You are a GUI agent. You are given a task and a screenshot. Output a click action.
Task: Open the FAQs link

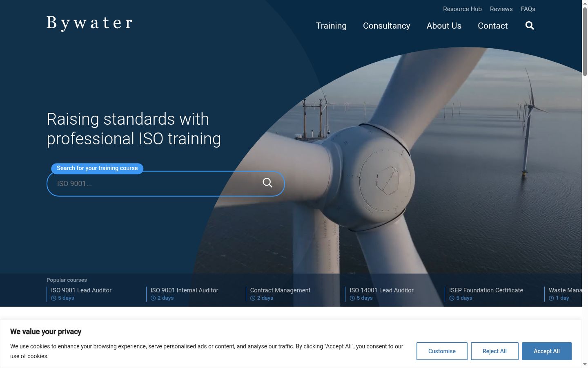(528, 9)
